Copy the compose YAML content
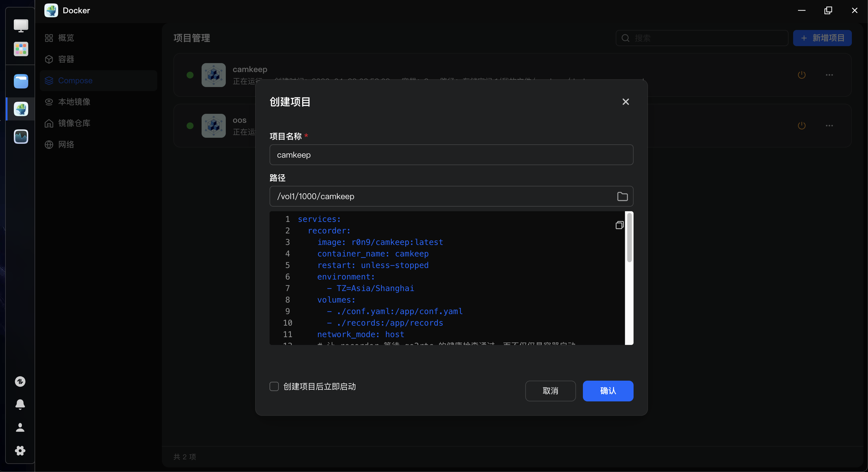868x472 pixels. [x=619, y=224]
